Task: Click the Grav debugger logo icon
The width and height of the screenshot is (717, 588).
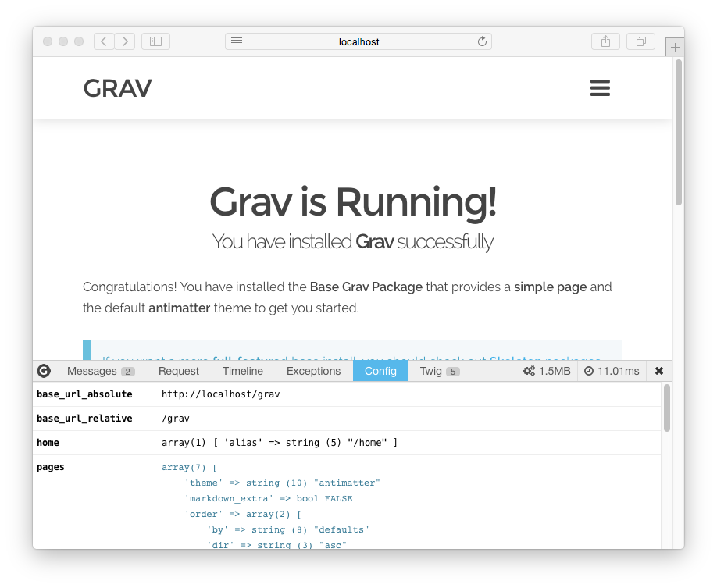Action: (45, 371)
